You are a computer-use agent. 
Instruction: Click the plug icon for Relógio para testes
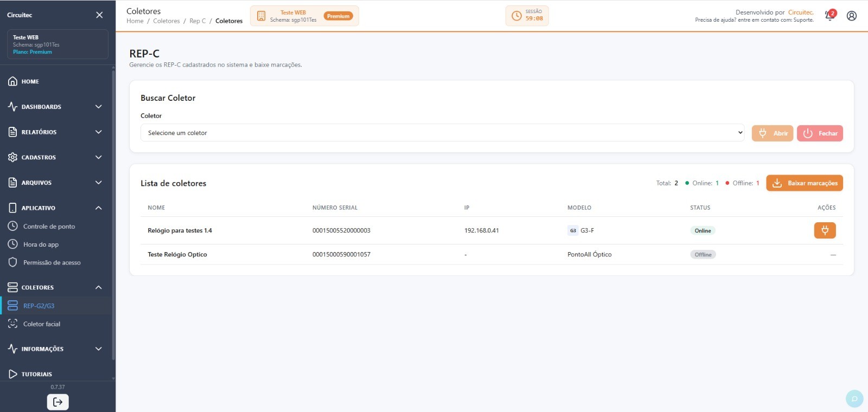(x=825, y=230)
